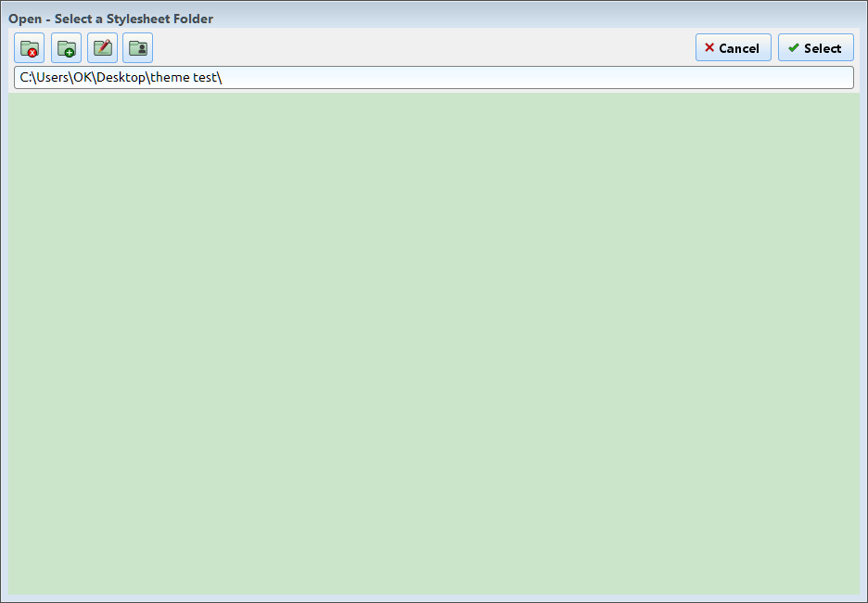
Task: Place cursor after the path's trailing backslash
Action: 223,78
